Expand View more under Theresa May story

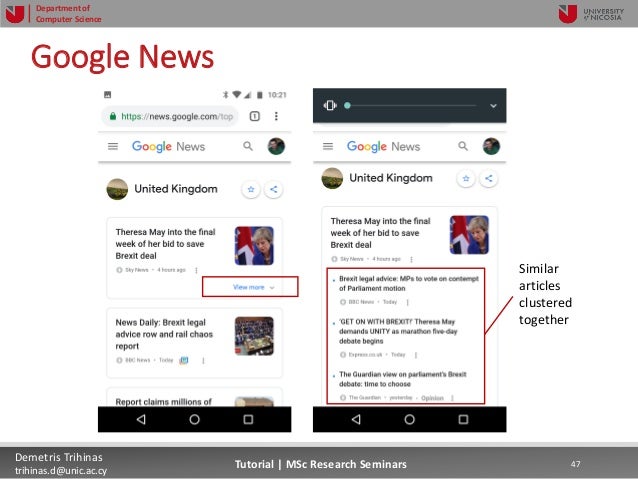253,287
